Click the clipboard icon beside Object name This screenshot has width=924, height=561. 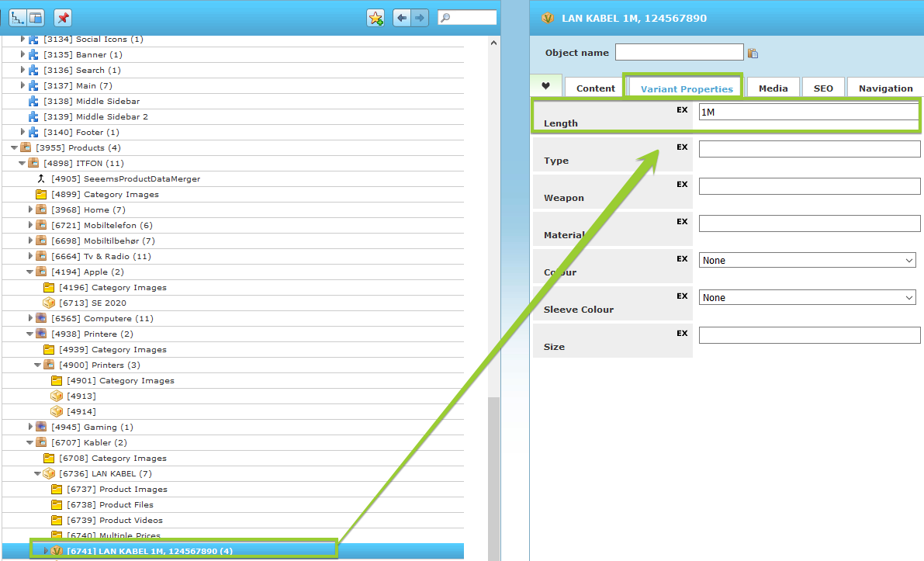point(753,53)
